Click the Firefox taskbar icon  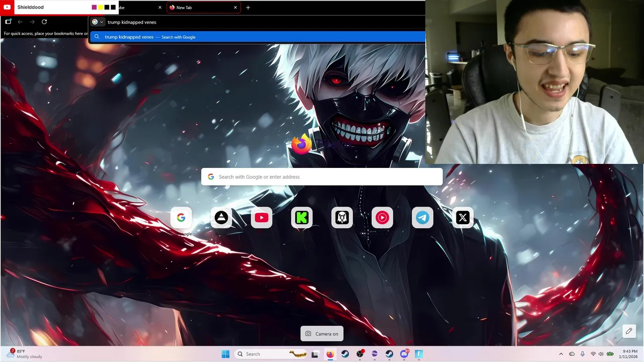(x=330, y=354)
